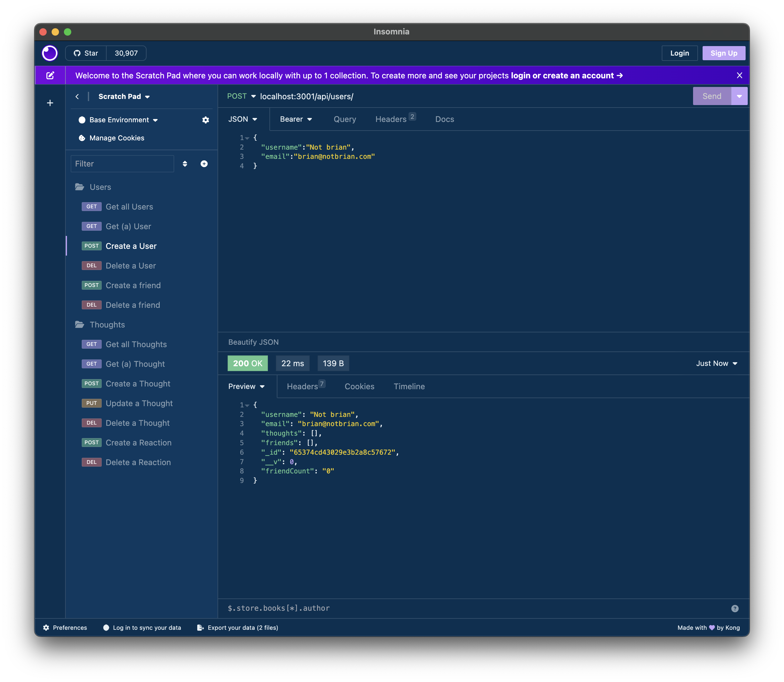Open the help question mark icon

735,609
